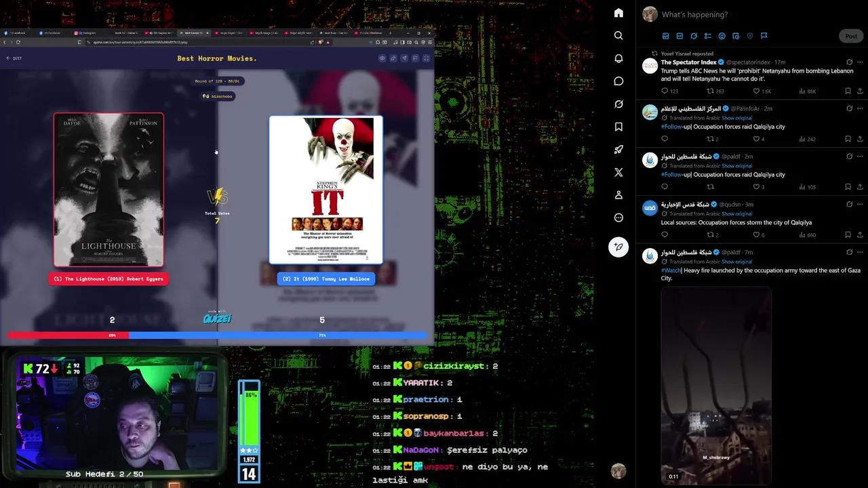Open the X Messages icon in sidebar
The image size is (868, 488).
[618, 81]
